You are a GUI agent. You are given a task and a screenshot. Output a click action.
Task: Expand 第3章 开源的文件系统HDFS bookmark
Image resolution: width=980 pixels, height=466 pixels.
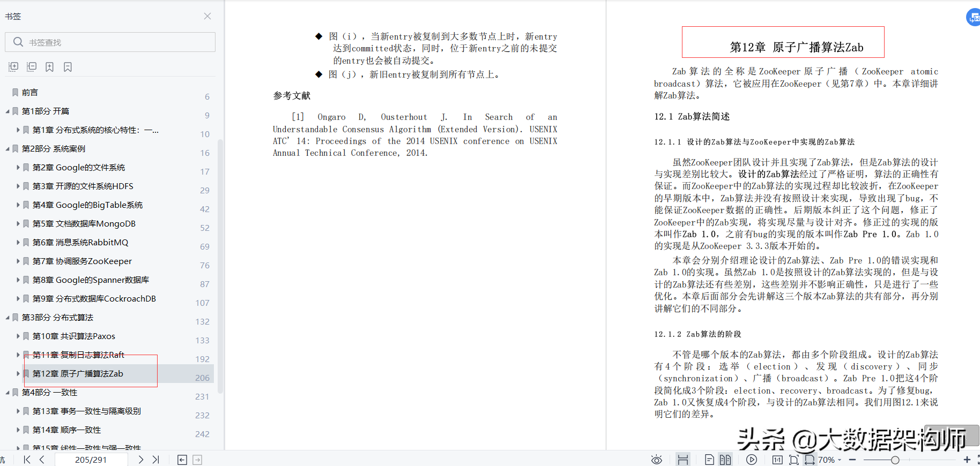click(x=18, y=186)
